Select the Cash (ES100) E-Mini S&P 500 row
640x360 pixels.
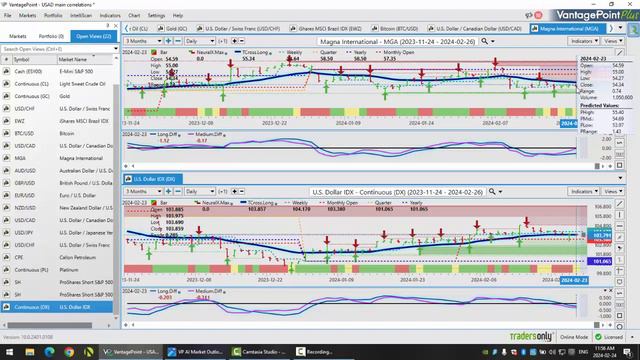point(57,71)
